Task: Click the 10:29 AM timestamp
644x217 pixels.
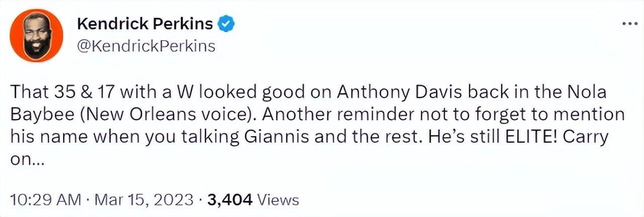Action: tap(46, 200)
